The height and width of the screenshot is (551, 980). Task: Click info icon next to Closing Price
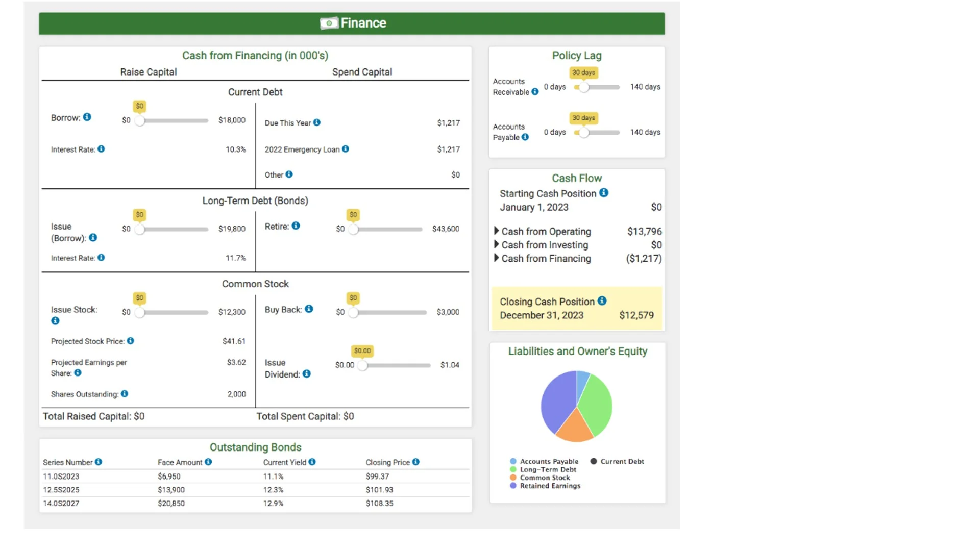(416, 462)
